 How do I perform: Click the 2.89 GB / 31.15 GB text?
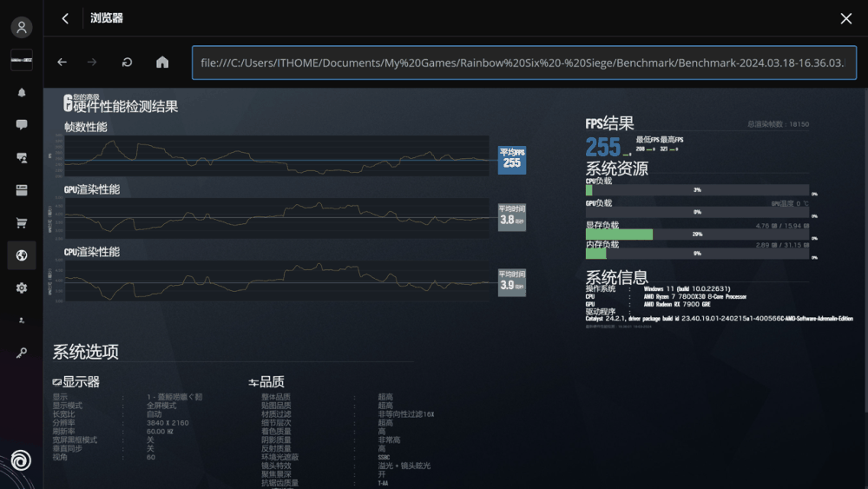coord(782,245)
